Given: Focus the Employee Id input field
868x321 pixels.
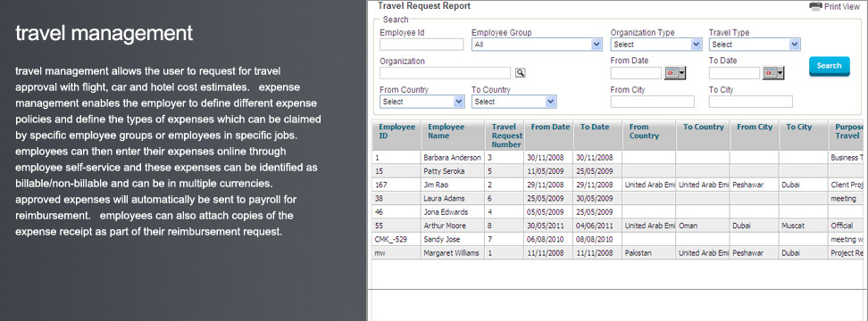Looking at the screenshot, I should pos(421,45).
